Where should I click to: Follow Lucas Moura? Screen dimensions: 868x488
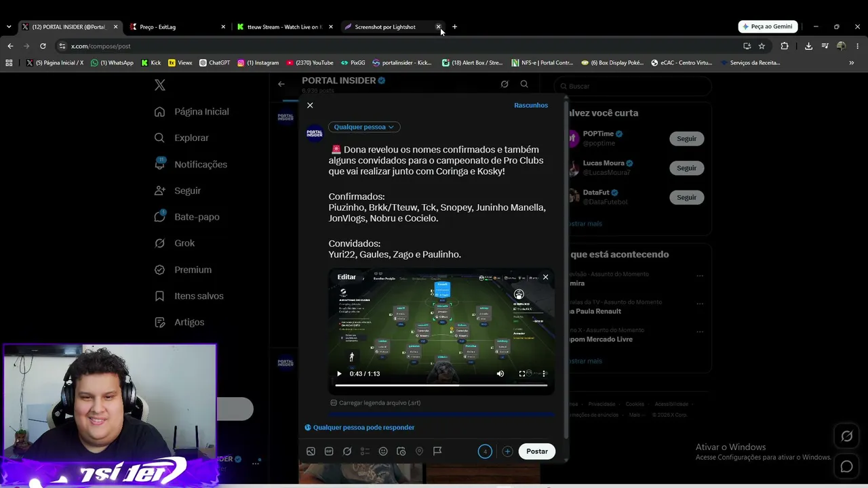(x=686, y=167)
